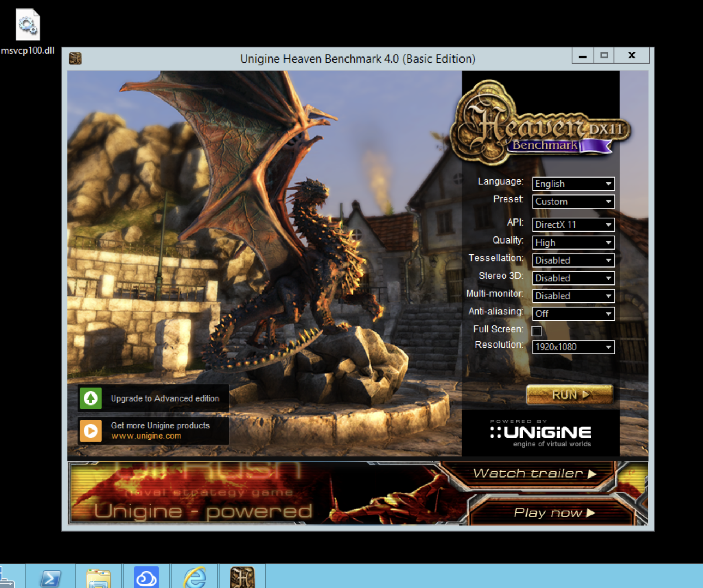Open the Anti-aliasing dropdown
Viewport: 703px width, 588px height.
[x=573, y=313]
